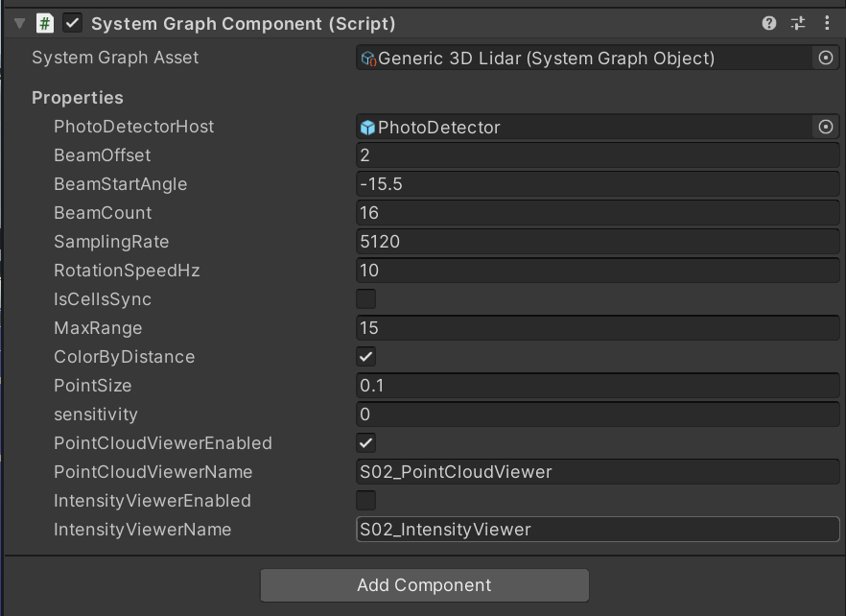Click the Add Component button
Screen dimensions: 846x616
click(424, 585)
